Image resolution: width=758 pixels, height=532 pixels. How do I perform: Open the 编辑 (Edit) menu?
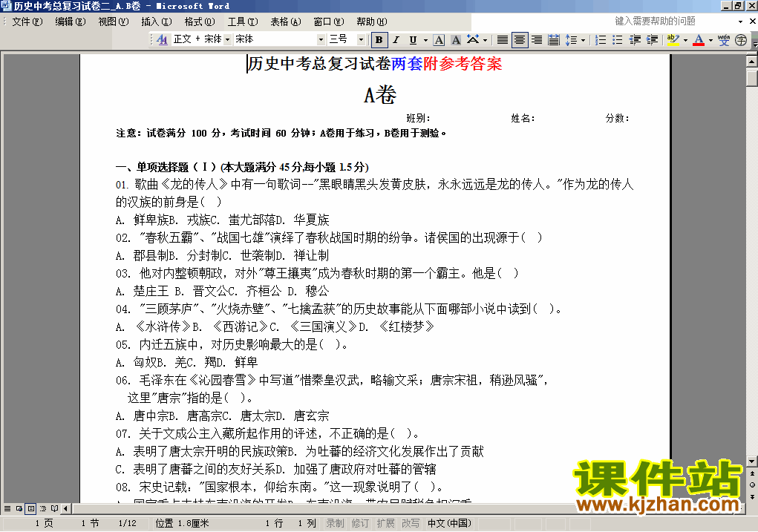point(70,22)
